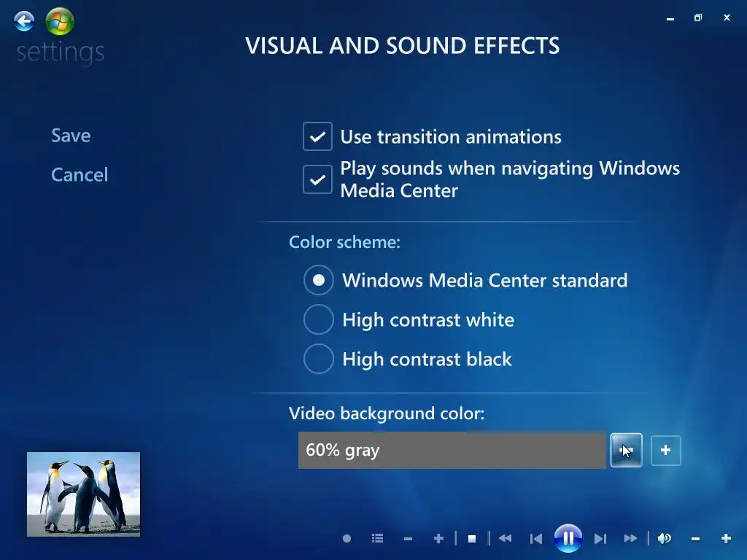The width and height of the screenshot is (747, 560).
Task: Skip back to the previous track
Action: pyautogui.click(x=536, y=539)
